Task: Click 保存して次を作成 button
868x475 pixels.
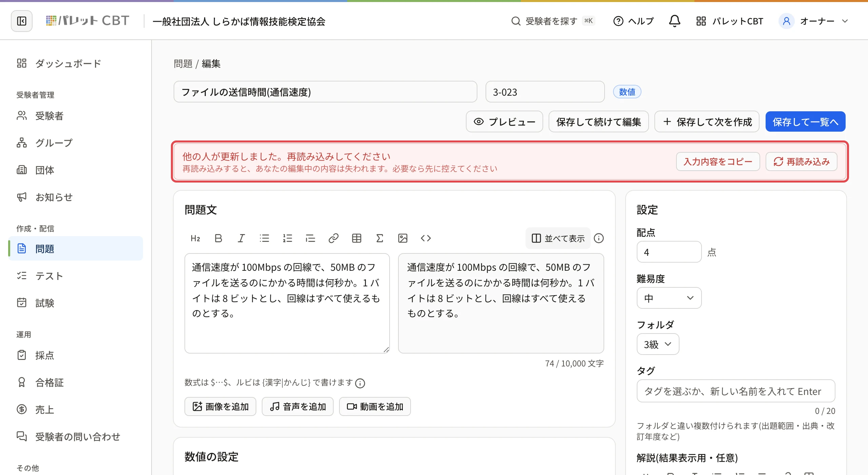Action: [x=707, y=121]
